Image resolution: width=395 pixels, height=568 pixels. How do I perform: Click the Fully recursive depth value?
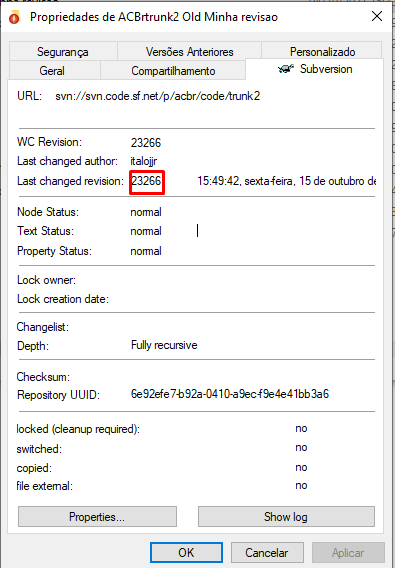pyautogui.click(x=164, y=345)
